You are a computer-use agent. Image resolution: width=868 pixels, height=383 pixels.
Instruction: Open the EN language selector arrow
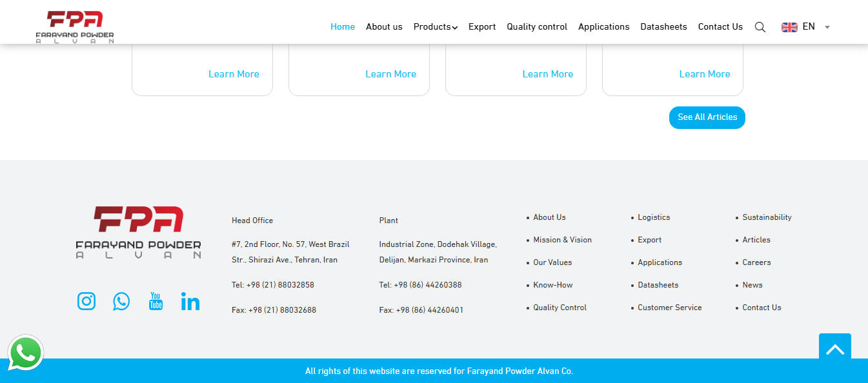point(827,27)
